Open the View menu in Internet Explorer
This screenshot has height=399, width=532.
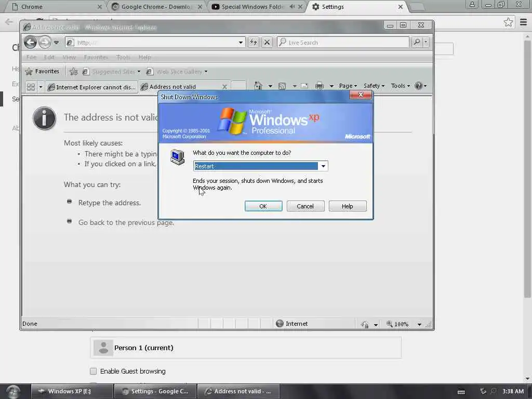tap(69, 57)
